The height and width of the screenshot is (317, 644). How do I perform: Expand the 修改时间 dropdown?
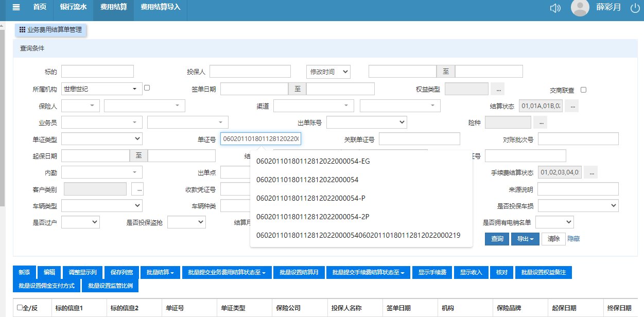click(x=328, y=72)
